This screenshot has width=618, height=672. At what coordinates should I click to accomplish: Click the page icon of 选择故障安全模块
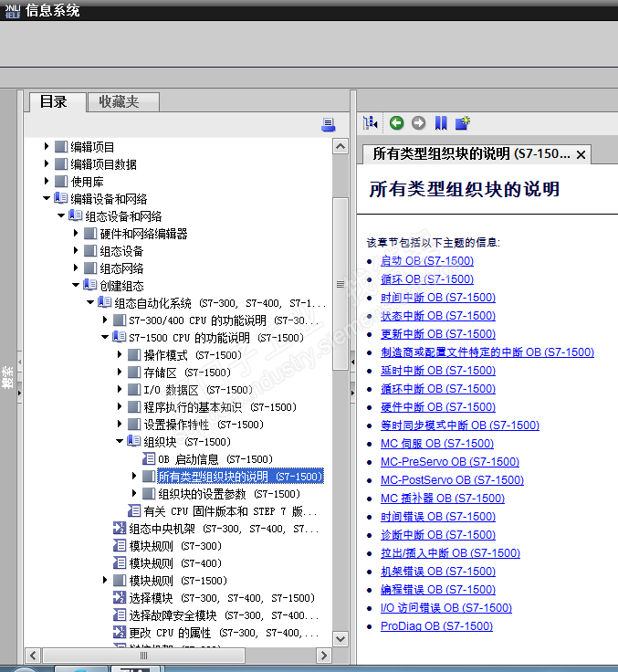120,615
